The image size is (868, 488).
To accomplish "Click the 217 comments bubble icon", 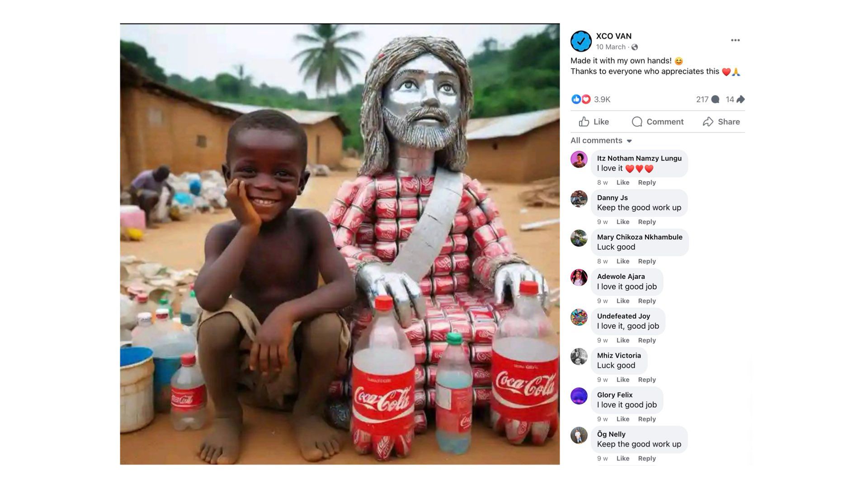I will coord(715,99).
